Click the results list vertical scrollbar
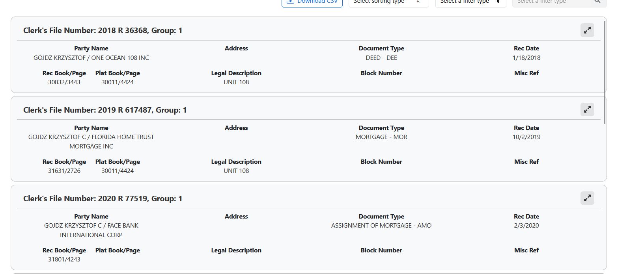 coord(605,72)
